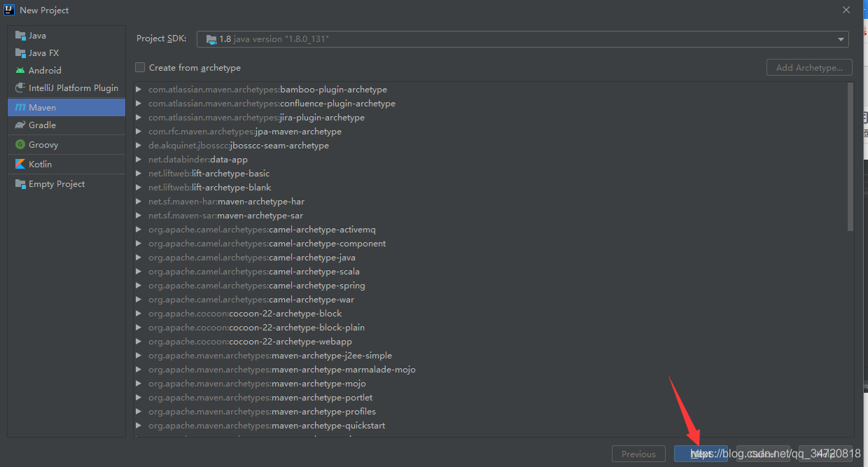Select maven-archetype-portlet row

pyautogui.click(x=490, y=398)
